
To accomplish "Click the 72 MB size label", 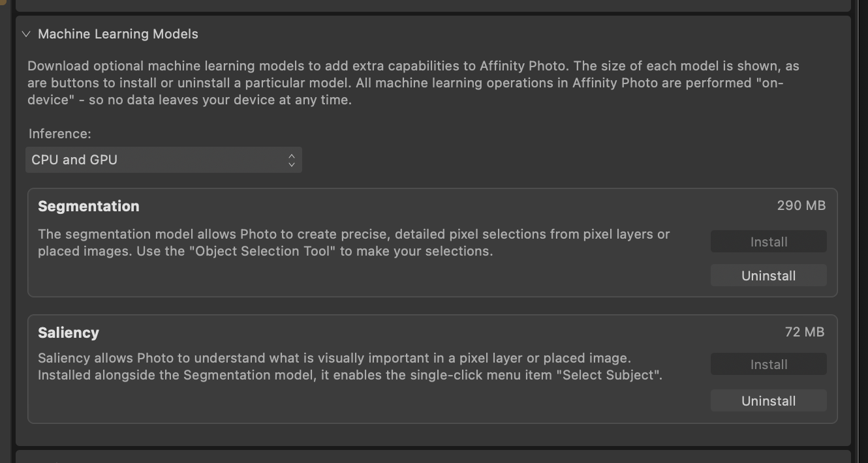I will (805, 332).
